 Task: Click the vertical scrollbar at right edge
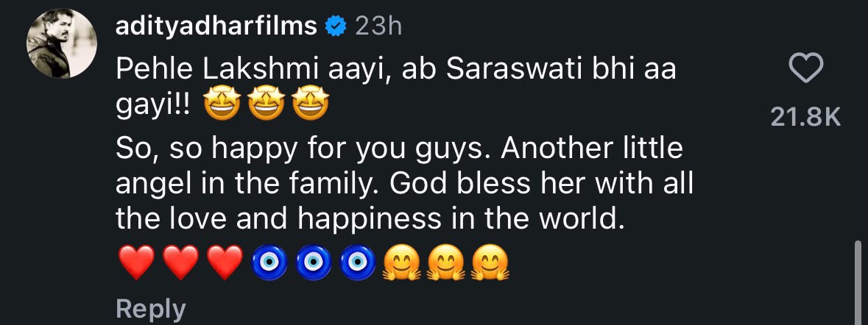coord(858,282)
